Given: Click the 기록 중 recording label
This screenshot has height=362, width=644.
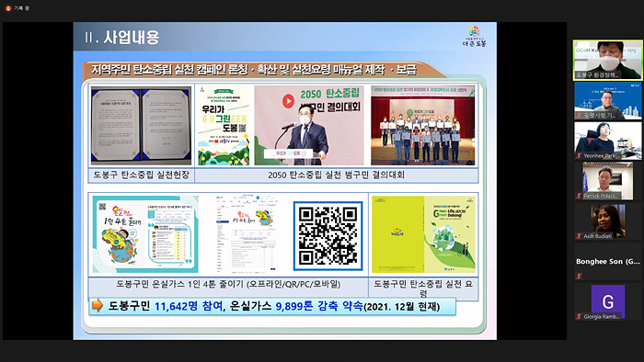Looking at the screenshot, I should (x=21, y=8).
